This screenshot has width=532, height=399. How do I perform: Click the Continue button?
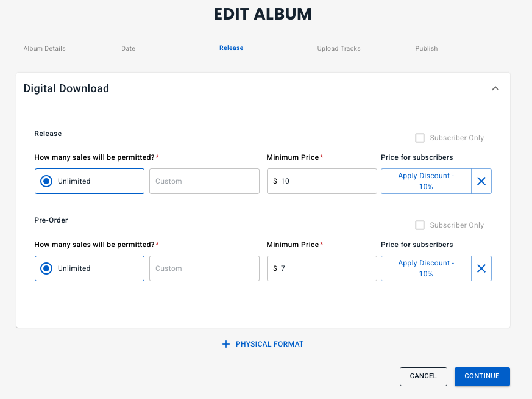[482, 376]
